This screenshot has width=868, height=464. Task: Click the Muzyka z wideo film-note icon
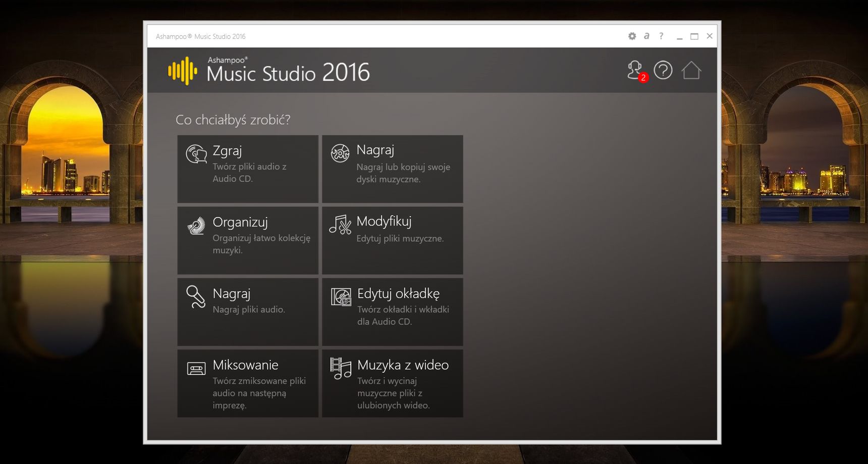(x=341, y=368)
